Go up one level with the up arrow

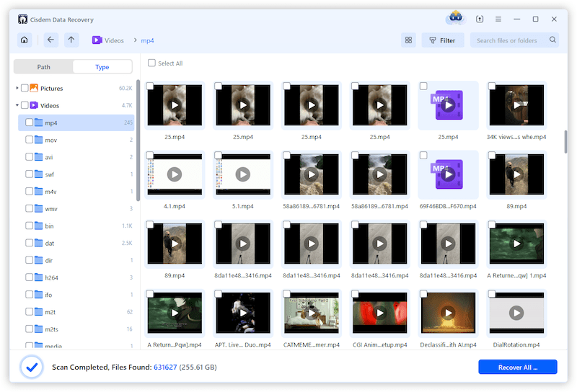71,40
